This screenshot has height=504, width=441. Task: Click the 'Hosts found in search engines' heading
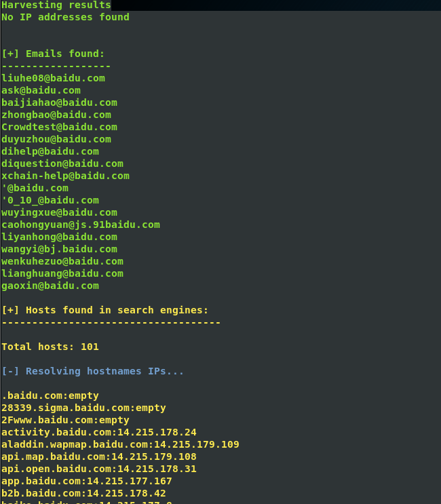click(105, 310)
